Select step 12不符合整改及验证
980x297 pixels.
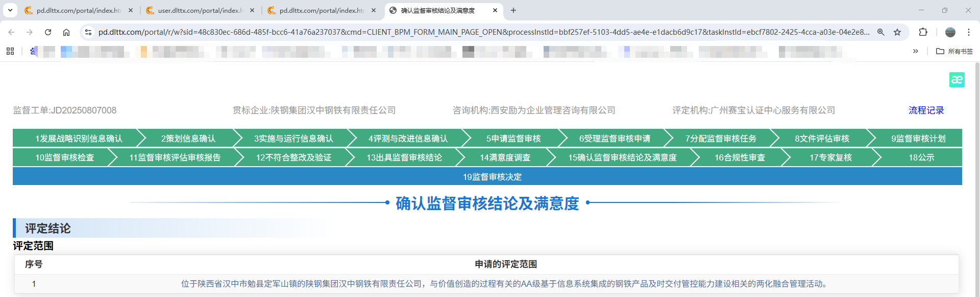293,157
